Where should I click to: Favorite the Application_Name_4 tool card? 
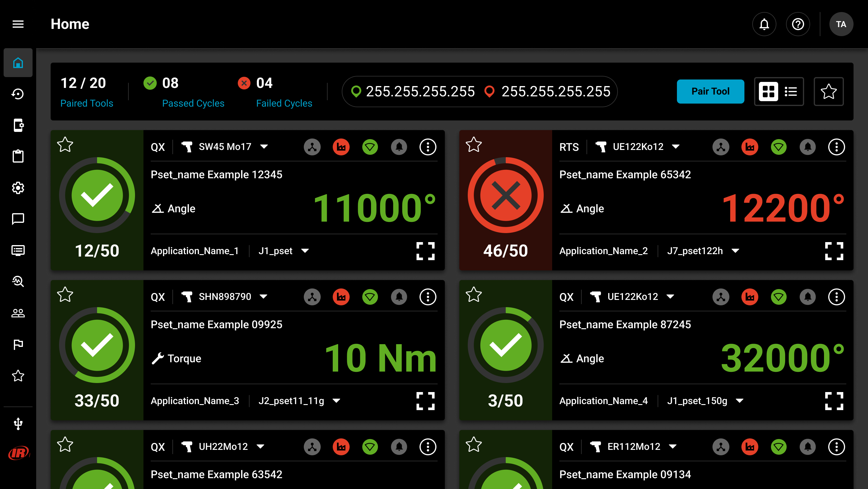pos(474,295)
